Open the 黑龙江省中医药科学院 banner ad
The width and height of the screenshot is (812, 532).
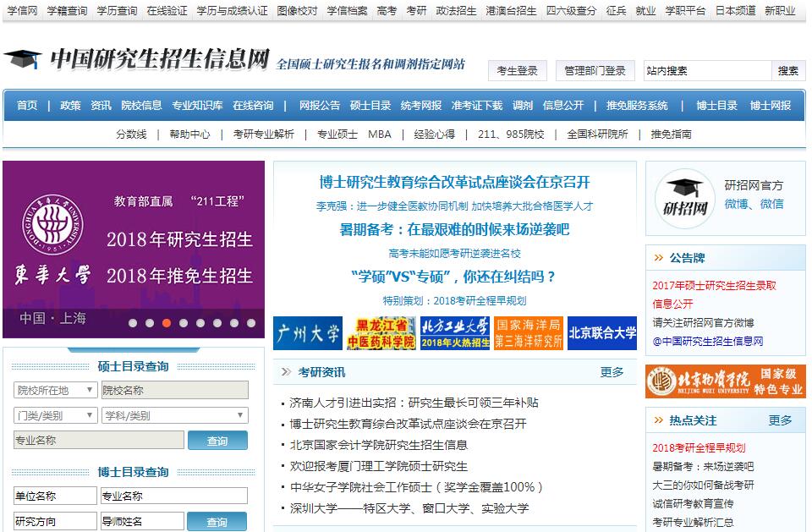tap(381, 333)
